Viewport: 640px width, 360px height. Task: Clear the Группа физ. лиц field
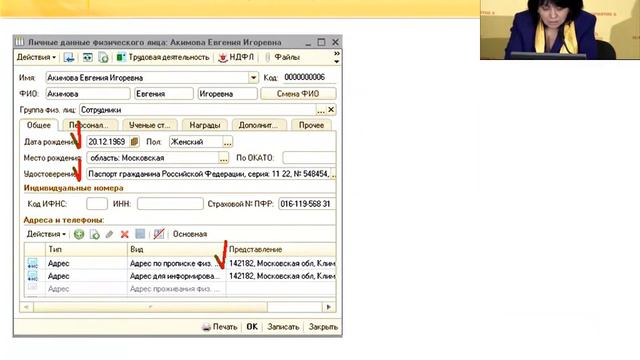pyautogui.click(x=331, y=110)
